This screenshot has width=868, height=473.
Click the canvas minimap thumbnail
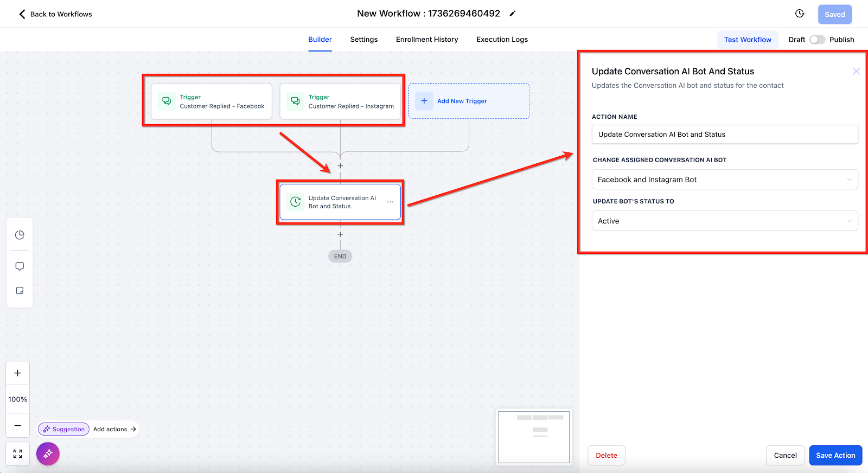[534, 437]
